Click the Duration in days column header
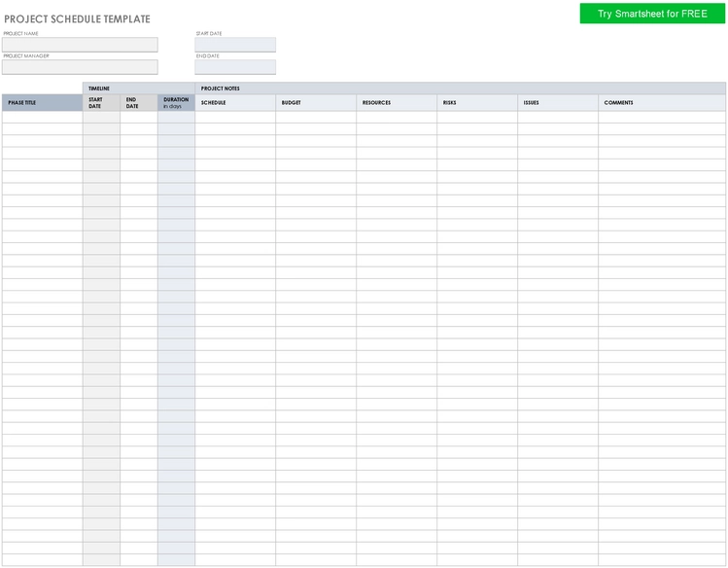The width and height of the screenshot is (728, 568). coord(177,103)
